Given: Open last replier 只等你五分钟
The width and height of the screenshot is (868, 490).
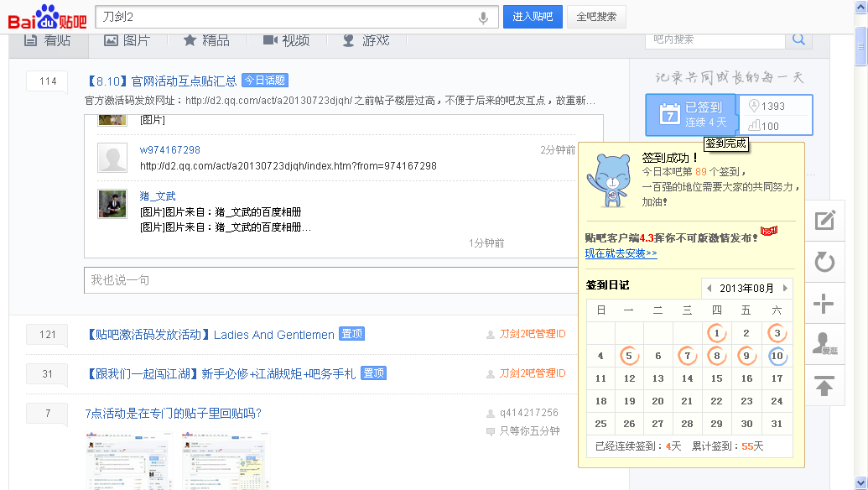Looking at the screenshot, I should point(529,430).
